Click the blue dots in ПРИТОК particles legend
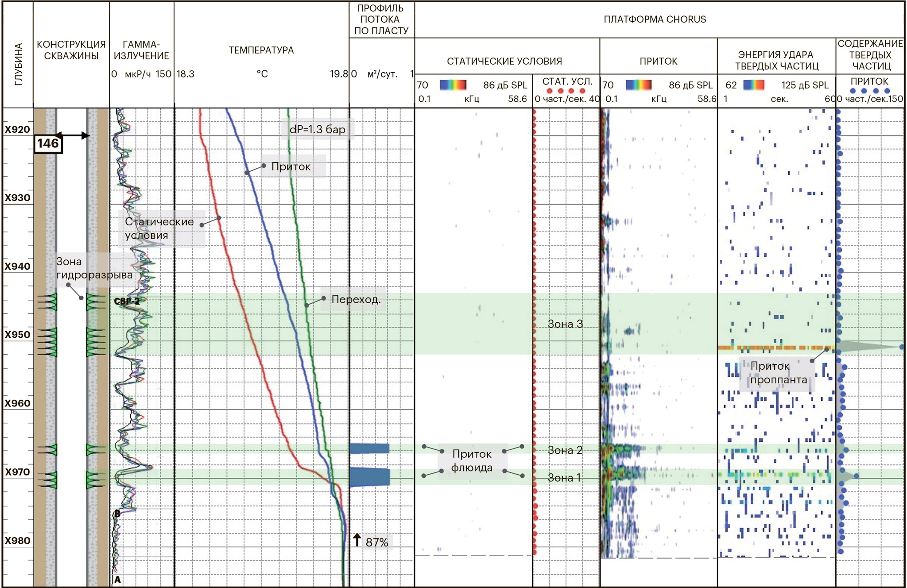Screen dimensions: 907x588 869,91
